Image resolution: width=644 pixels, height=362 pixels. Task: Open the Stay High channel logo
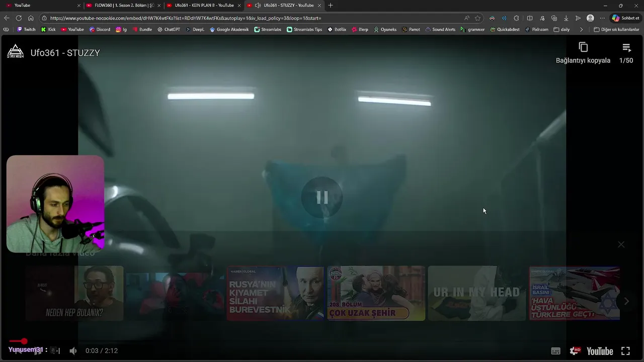pos(16,51)
